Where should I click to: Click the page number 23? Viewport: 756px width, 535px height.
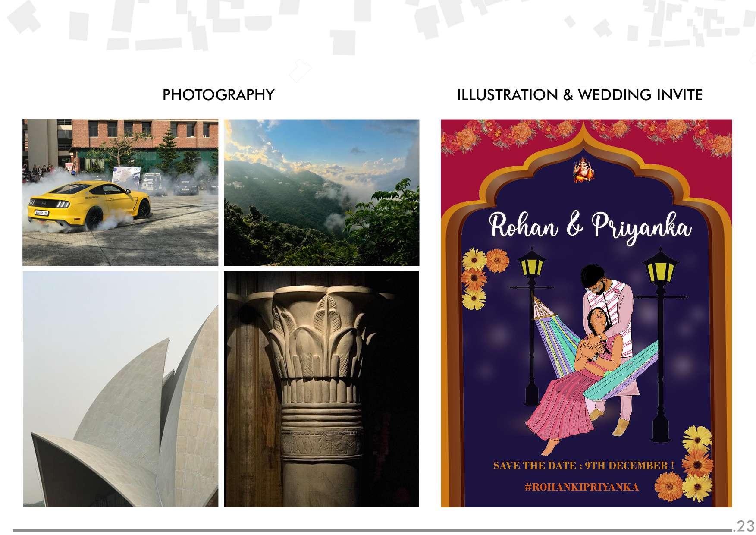744,526
